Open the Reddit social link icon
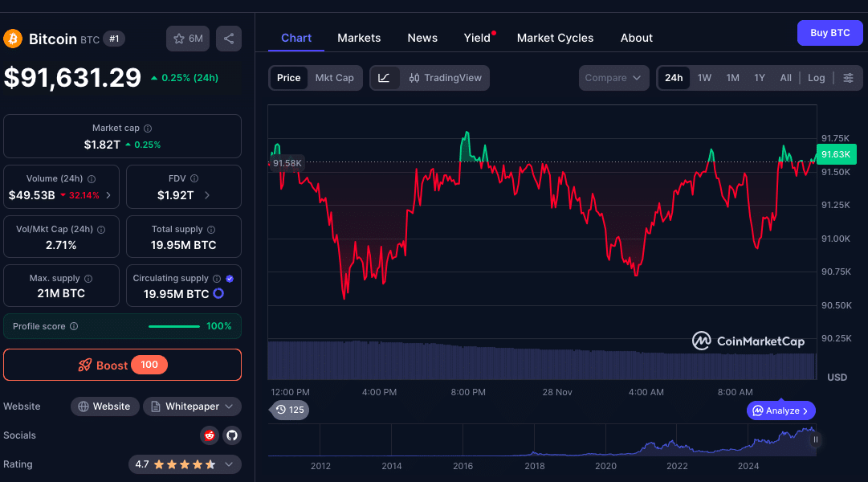 coord(210,435)
